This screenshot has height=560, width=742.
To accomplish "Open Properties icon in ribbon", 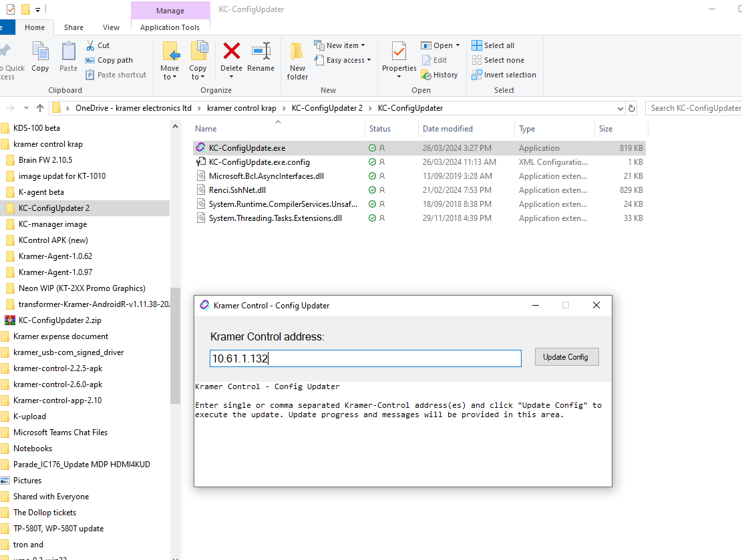I will tap(399, 51).
